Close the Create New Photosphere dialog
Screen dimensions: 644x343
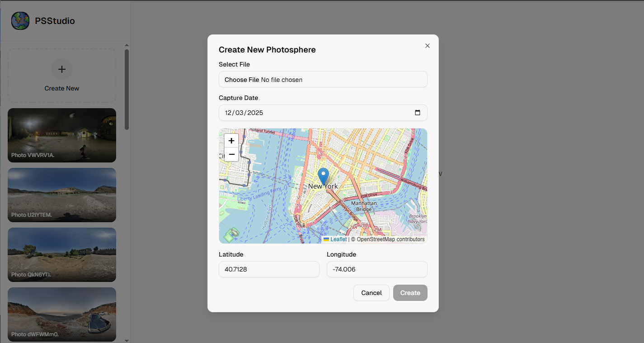(428, 46)
